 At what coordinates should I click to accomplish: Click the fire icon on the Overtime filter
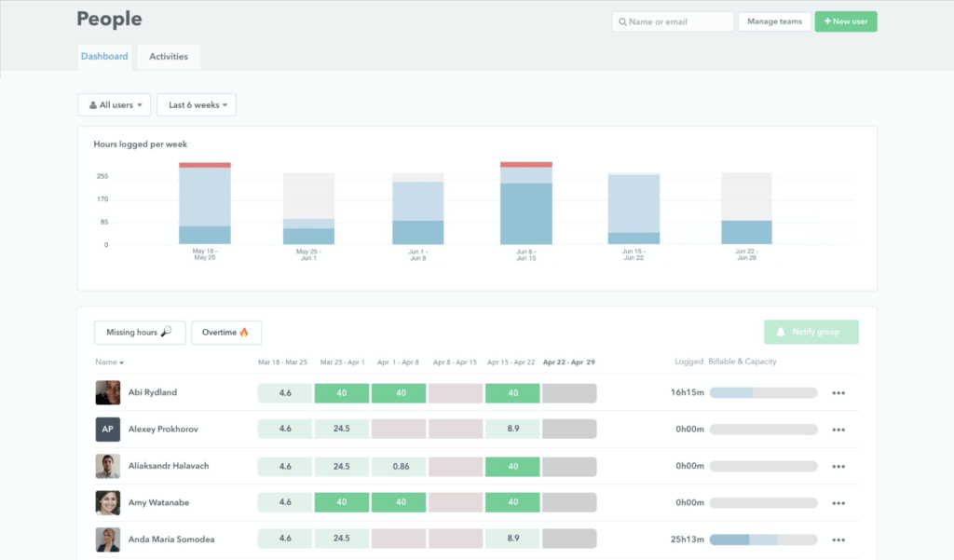coord(246,332)
